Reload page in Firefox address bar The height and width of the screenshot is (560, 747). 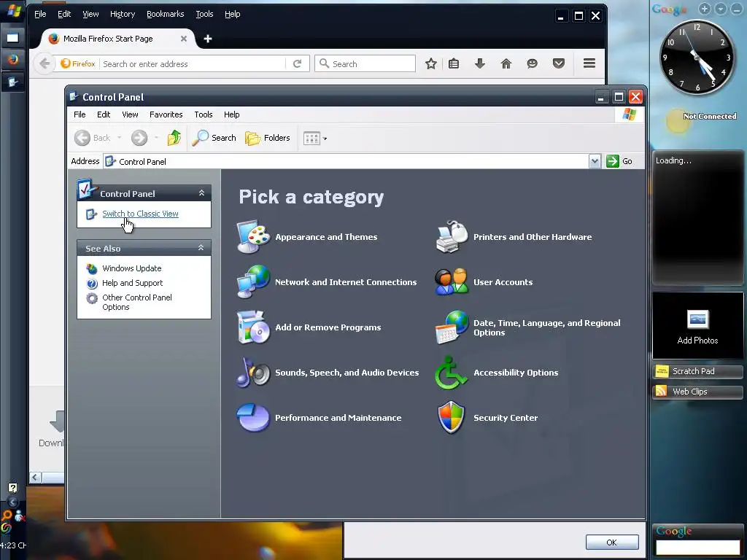(x=298, y=64)
